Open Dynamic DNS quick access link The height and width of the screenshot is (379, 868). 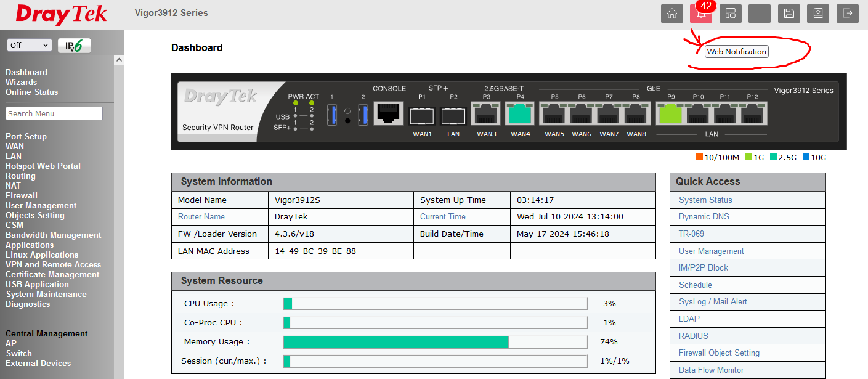point(704,217)
